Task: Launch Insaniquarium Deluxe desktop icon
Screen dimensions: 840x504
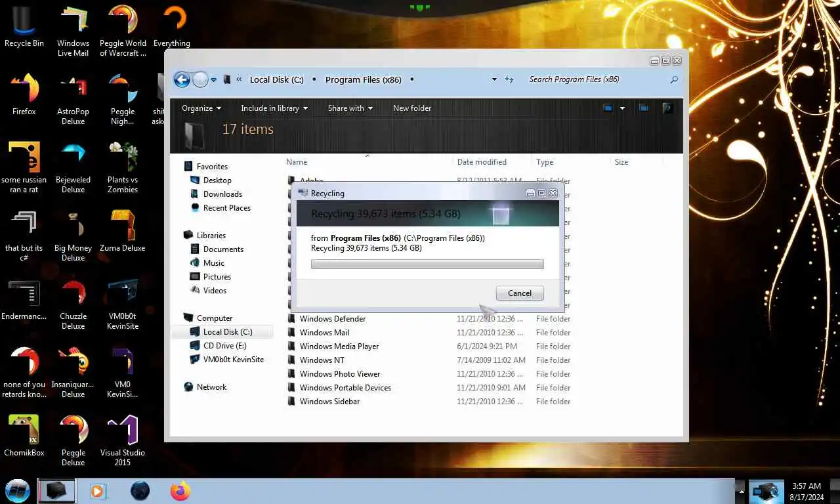Action: pos(73,373)
